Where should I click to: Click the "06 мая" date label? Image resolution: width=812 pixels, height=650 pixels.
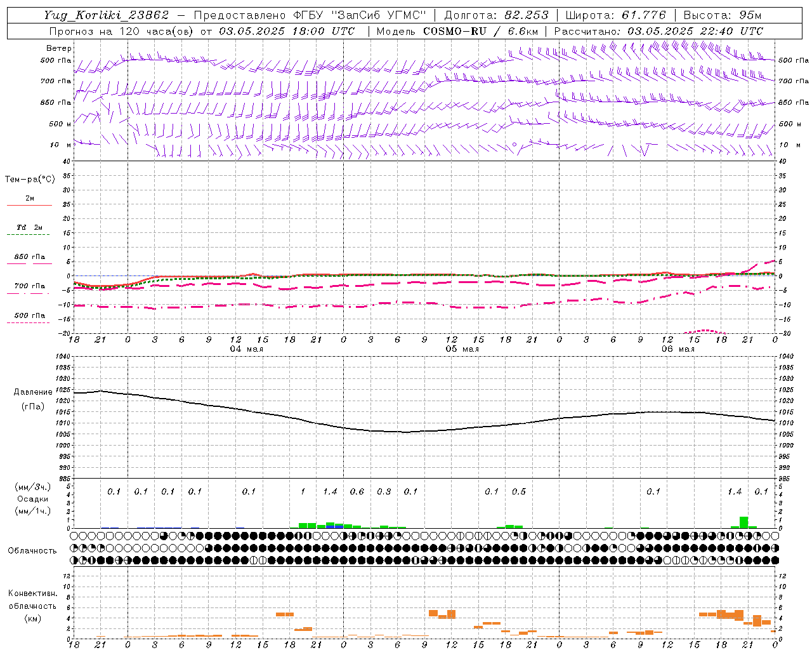tap(678, 349)
